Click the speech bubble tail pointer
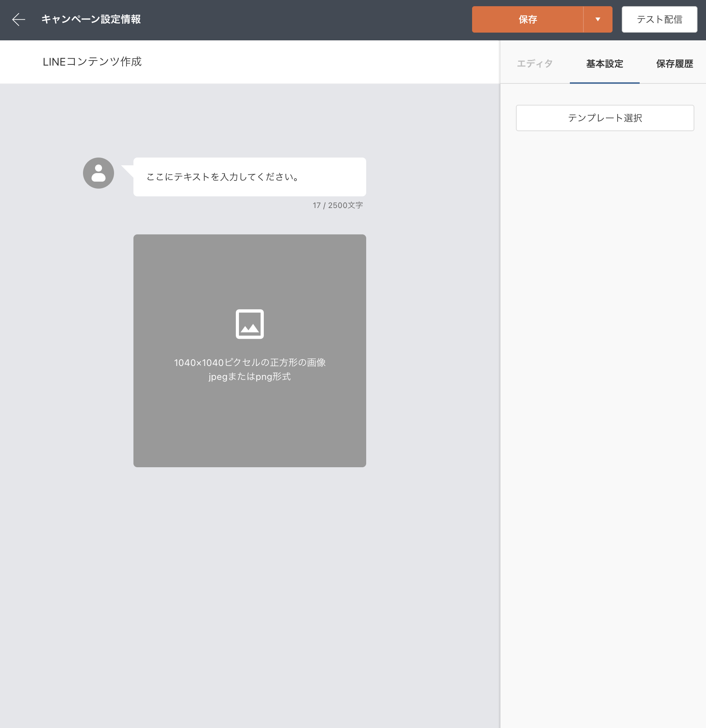This screenshot has height=728, width=706. pos(128,170)
